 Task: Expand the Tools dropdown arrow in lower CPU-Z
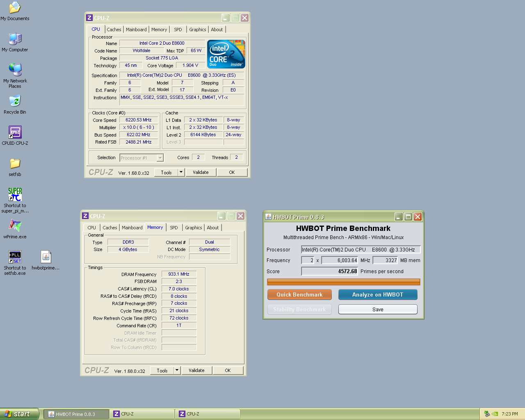[x=177, y=370]
